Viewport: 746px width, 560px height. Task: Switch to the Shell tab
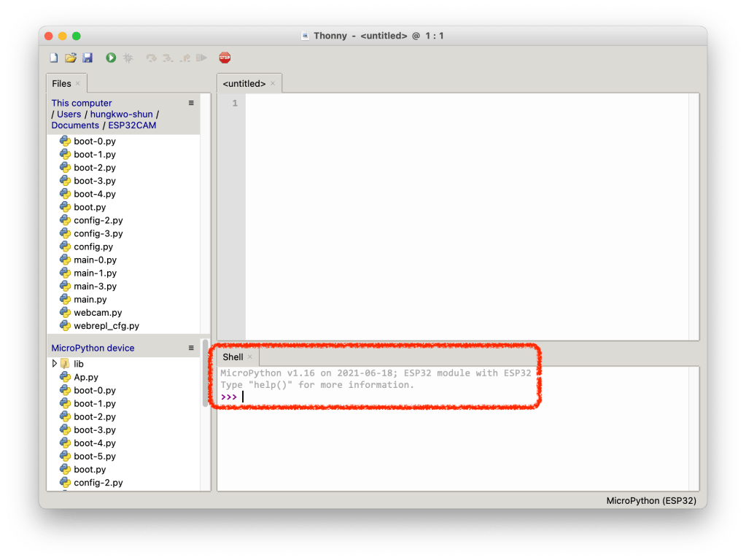point(233,357)
